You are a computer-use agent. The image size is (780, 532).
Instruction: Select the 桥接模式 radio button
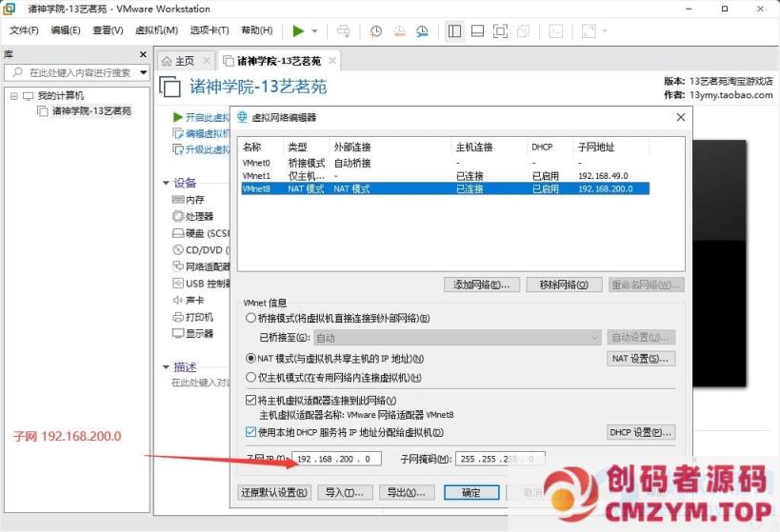[250, 318]
